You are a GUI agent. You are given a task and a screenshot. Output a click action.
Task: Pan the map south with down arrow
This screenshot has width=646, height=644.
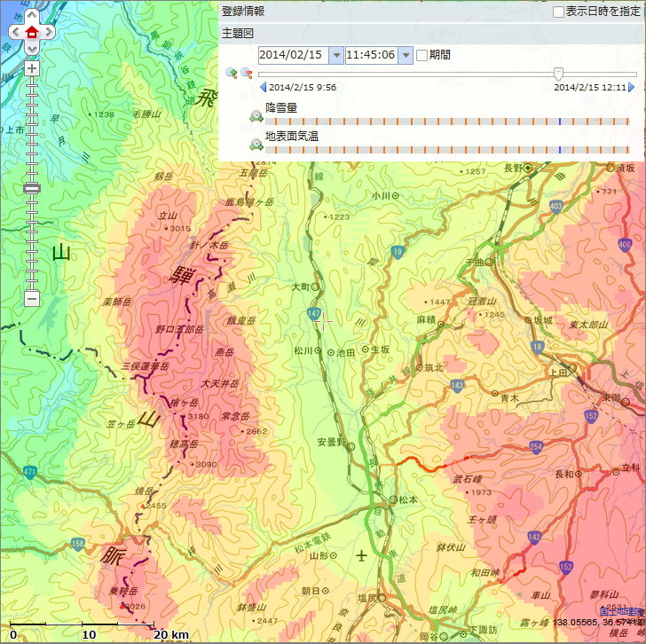(x=32, y=48)
